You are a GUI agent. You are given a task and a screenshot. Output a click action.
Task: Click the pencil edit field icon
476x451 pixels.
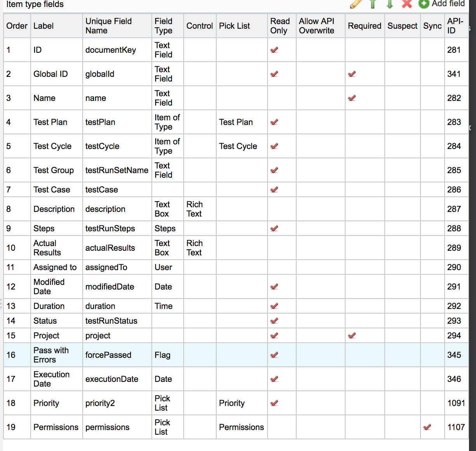(x=356, y=4)
